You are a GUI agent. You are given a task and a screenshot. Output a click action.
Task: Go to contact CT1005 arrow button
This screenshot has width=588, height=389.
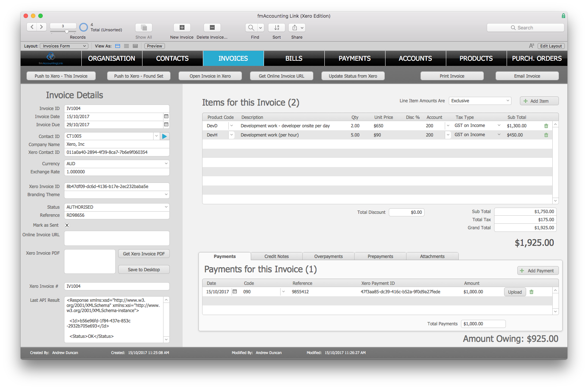click(165, 136)
